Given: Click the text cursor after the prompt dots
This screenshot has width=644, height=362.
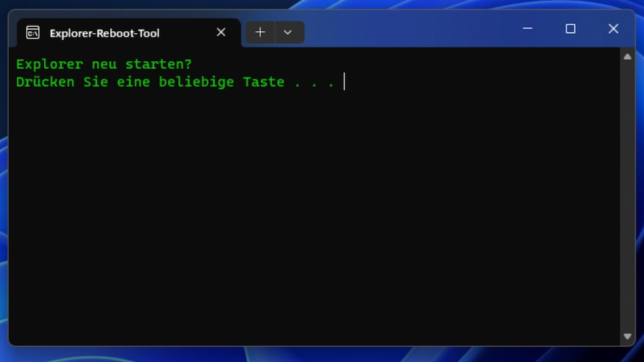Looking at the screenshot, I should click(x=344, y=82).
